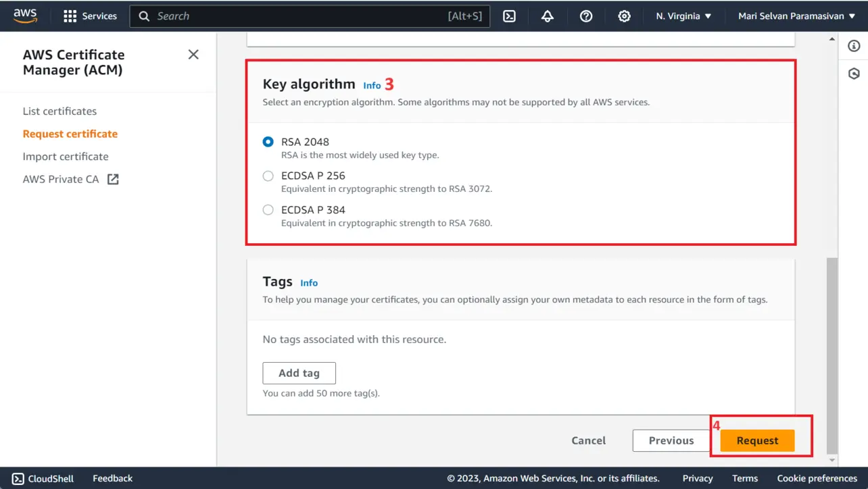Open the N. Virginia region dropdown
868x489 pixels.
683,16
